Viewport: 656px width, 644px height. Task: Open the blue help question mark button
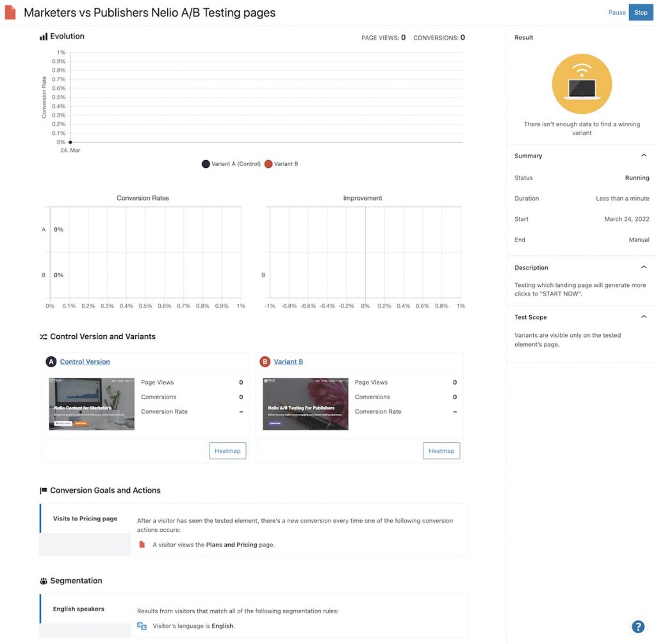637,627
